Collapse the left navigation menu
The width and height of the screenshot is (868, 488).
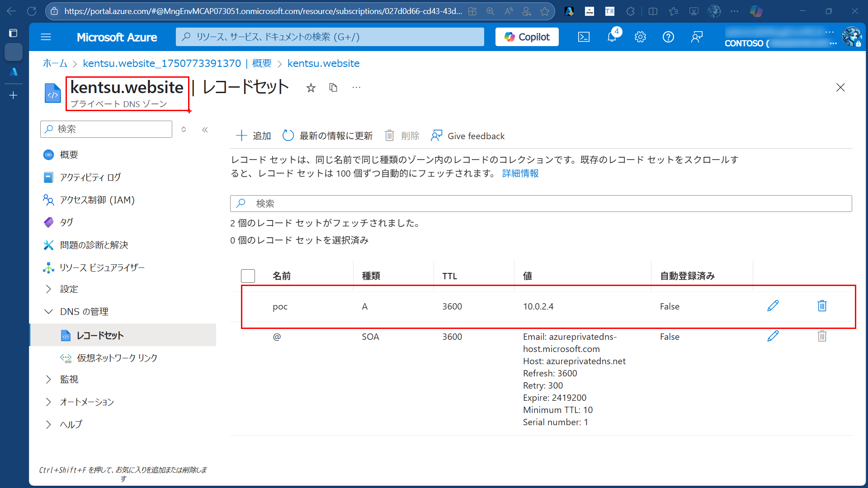[205, 130]
